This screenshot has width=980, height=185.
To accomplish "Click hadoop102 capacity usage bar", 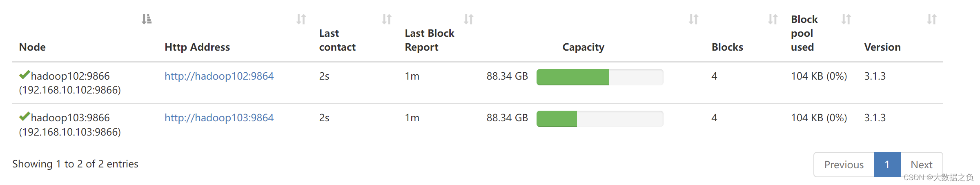I will (600, 77).
